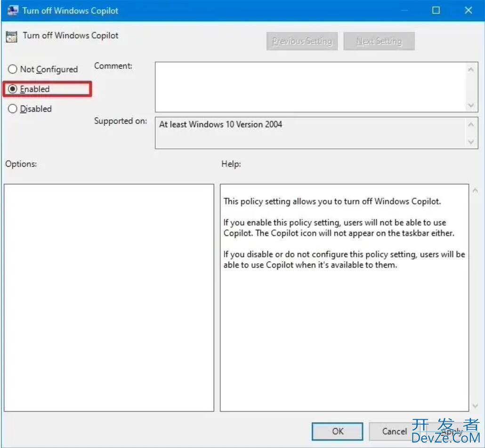Click the Cancel button

(x=395, y=432)
